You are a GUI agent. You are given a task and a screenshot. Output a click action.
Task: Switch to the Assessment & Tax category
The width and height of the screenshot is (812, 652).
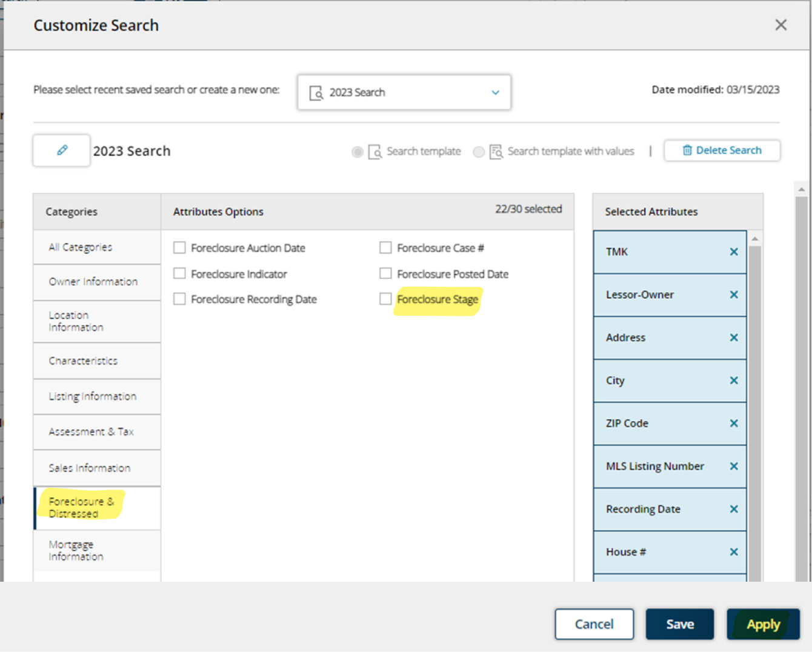click(91, 431)
